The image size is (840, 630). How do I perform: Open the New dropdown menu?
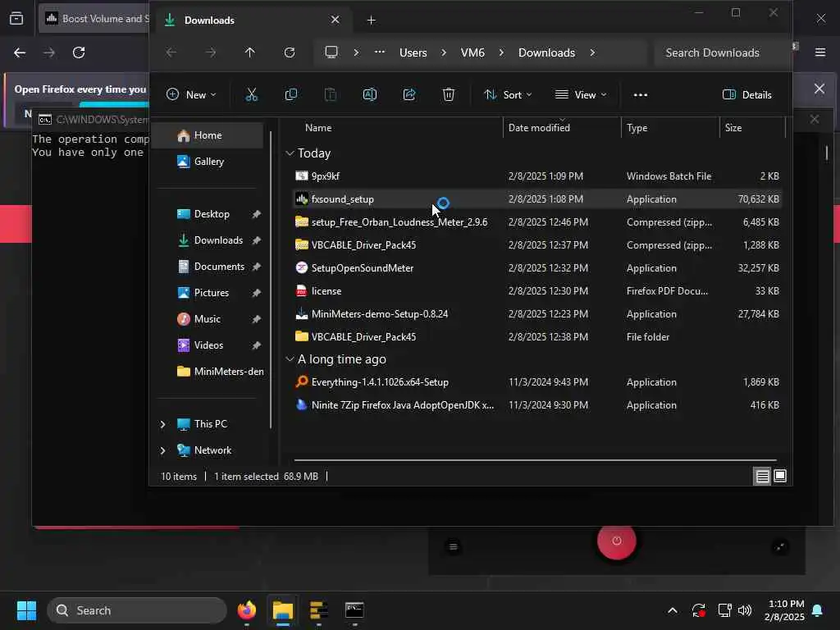click(191, 95)
